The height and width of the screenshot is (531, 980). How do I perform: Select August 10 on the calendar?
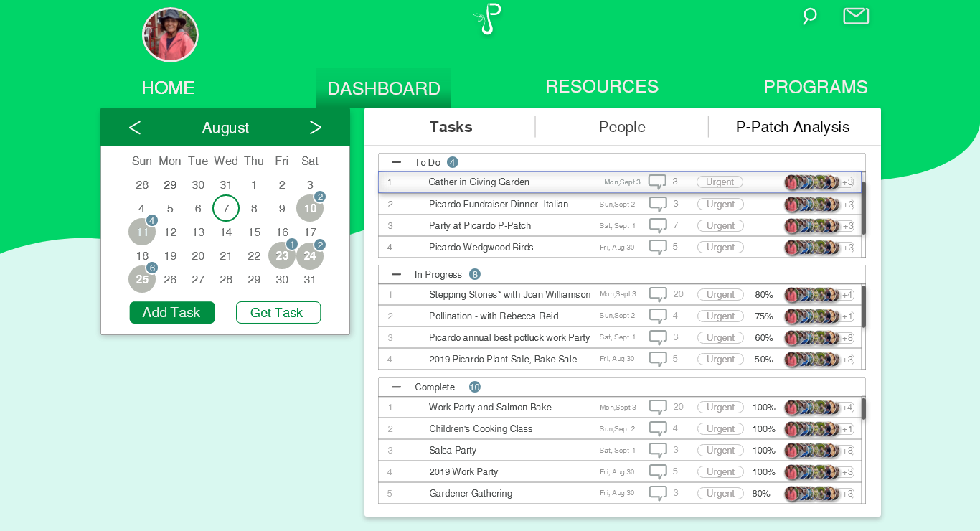(x=310, y=209)
